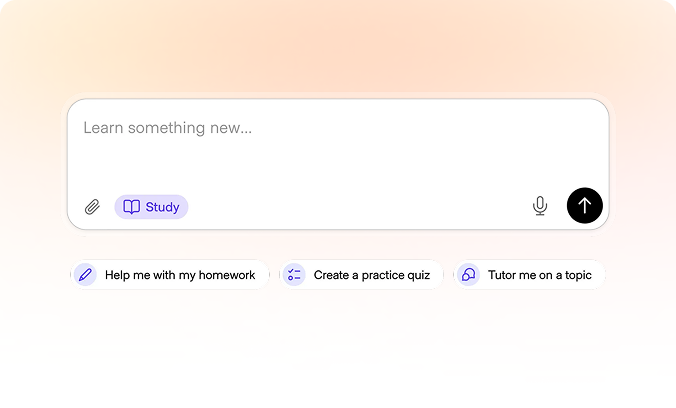Click the words practice quiz in the middle suggestion
The height and width of the screenshot is (408, 676).
pos(396,276)
